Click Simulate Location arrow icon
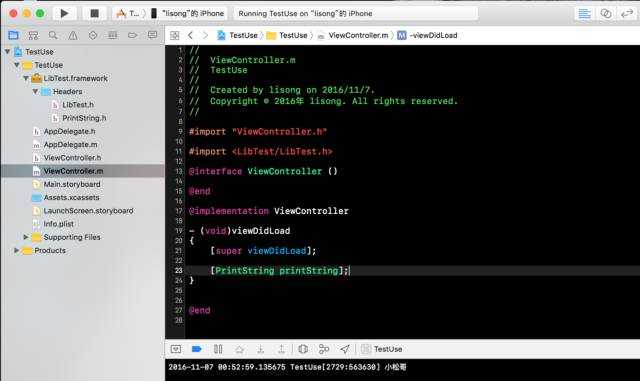The height and width of the screenshot is (381, 640). pyautogui.click(x=345, y=349)
